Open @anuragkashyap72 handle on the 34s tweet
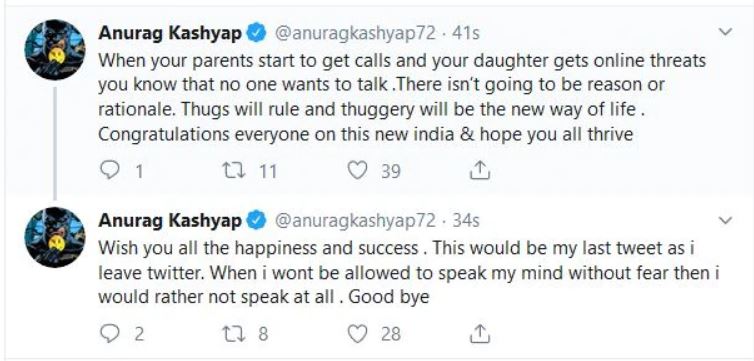 (x=355, y=221)
